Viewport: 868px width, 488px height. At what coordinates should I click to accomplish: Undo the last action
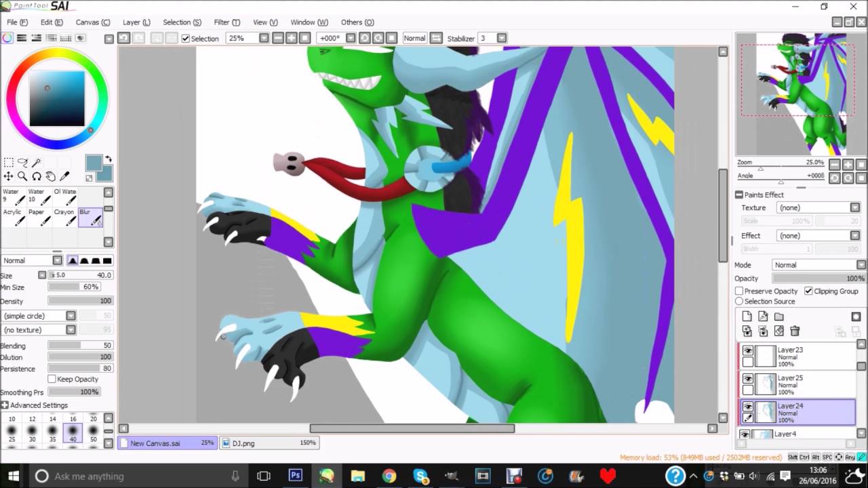tap(124, 38)
